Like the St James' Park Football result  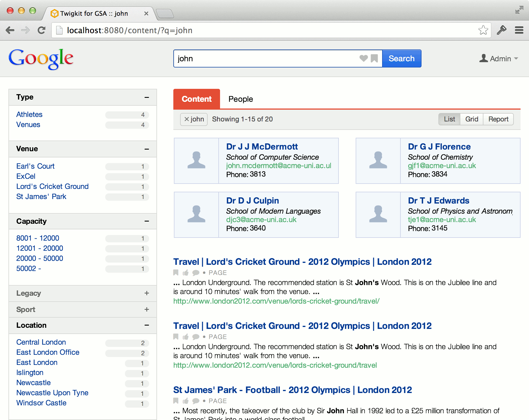185,401
